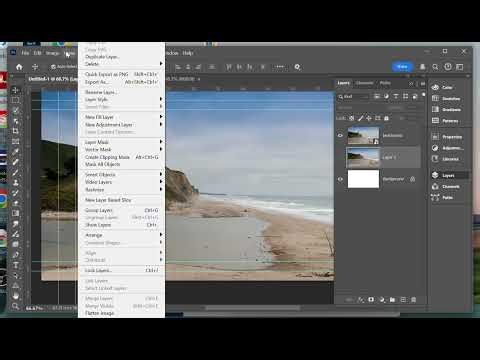Open the Color panel icon

[435, 87]
